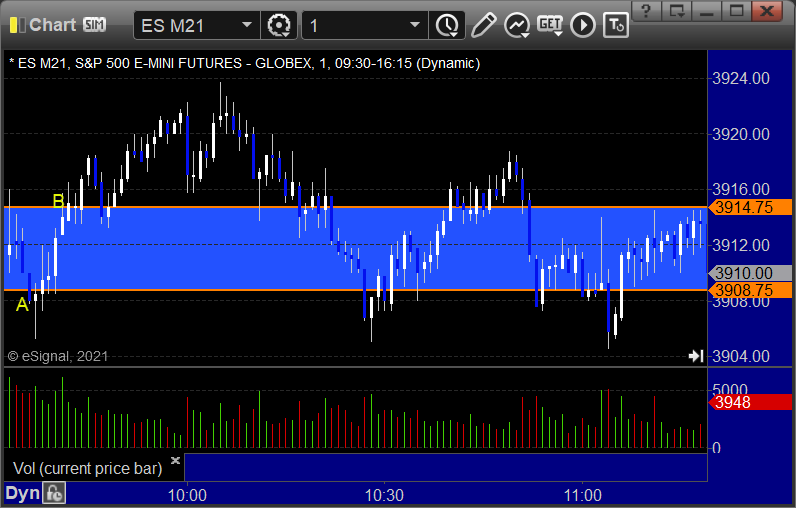This screenshot has width=796, height=508.
Task: Click the 3908.75 orange price marker
Action: pos(750,290)
